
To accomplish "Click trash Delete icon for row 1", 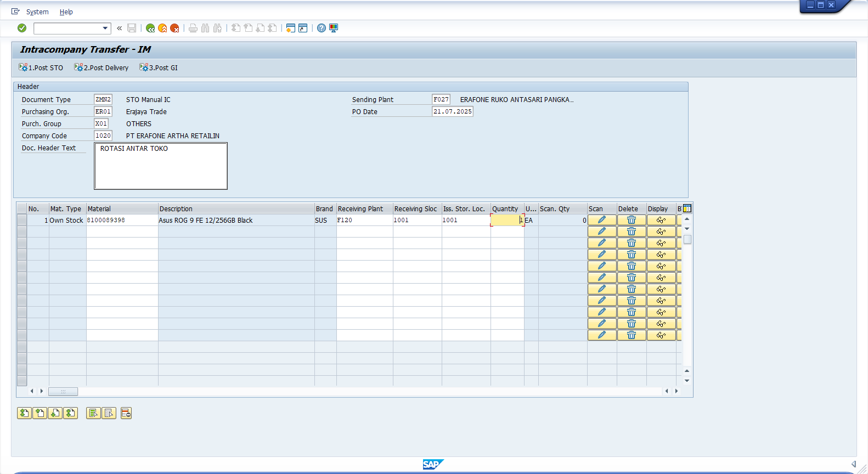I will tap(632, 220).
